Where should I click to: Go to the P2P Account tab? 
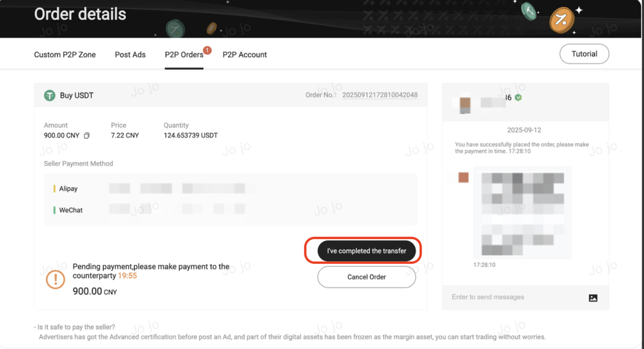click(245, 54)
